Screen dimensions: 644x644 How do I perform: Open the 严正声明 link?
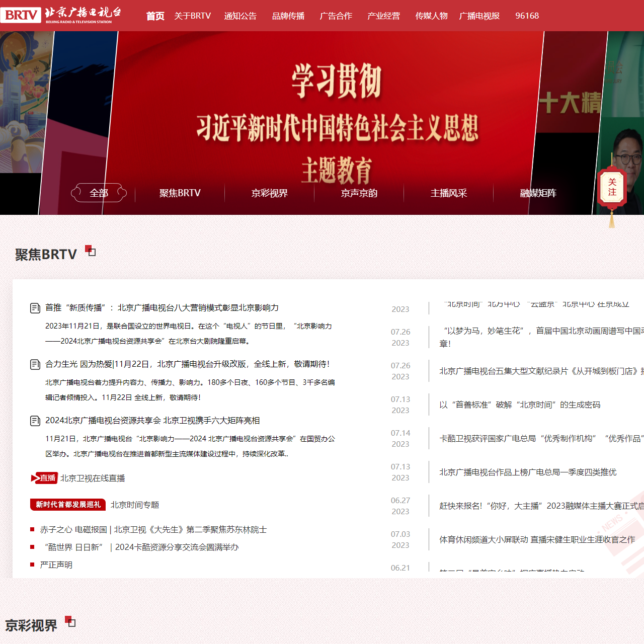coord(56,565)
